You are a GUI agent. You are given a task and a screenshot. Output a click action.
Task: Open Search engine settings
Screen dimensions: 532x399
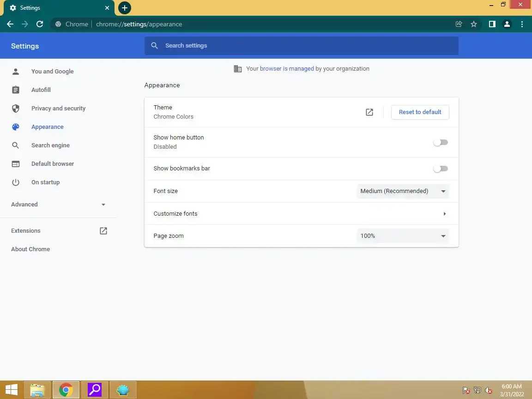click(50, 145)
